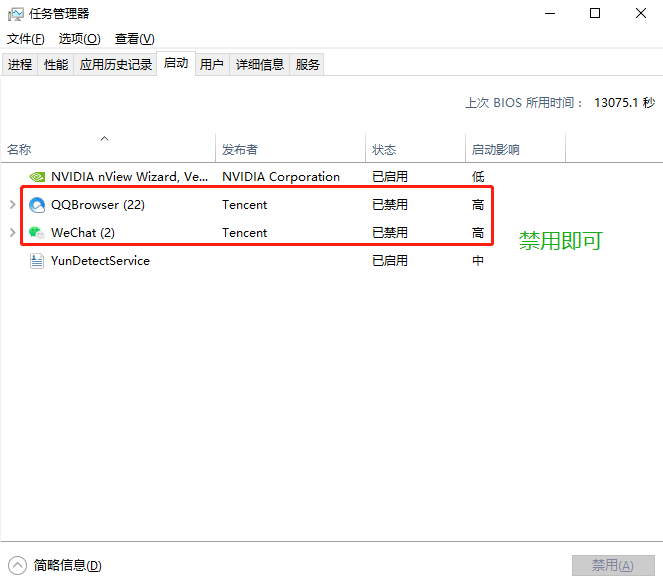Image resolution: width=663 pixels, height=588 pixels.
Task: Select the NVIDIA nView Wizard row name
Action: click(129, 177)
